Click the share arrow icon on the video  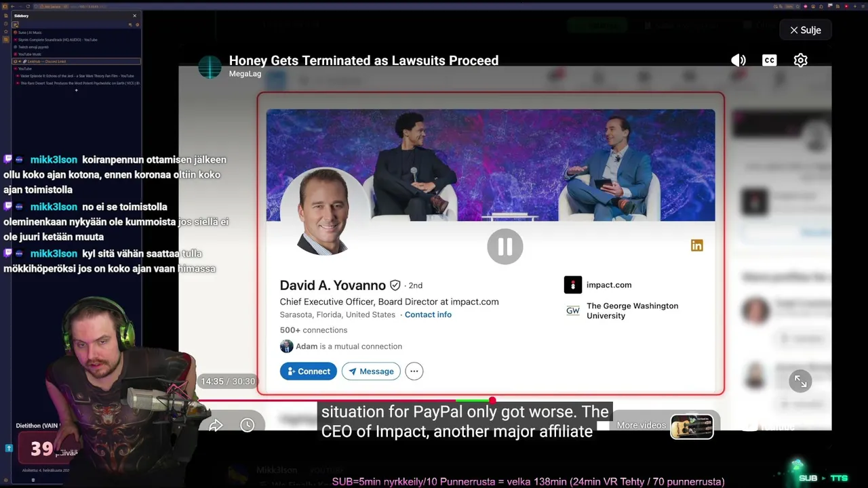click(216, 425)
